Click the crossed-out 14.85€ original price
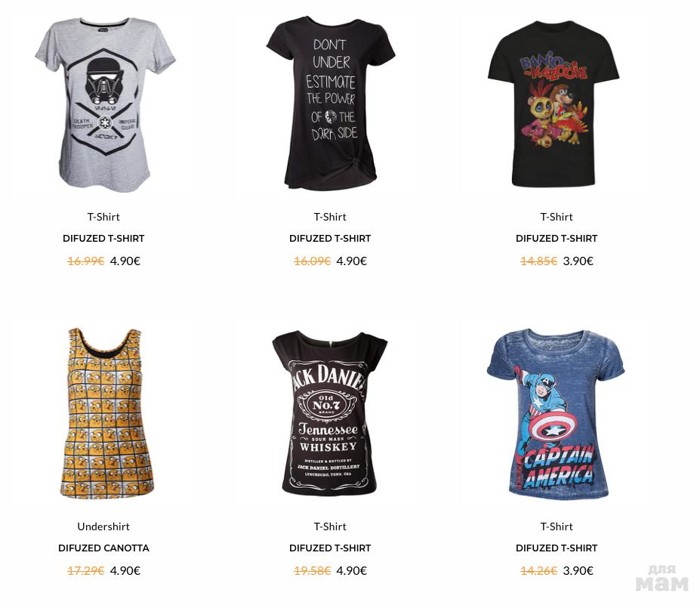Image resolution: width=700 pixels, height=602 pixels. (x=539, y=261)
